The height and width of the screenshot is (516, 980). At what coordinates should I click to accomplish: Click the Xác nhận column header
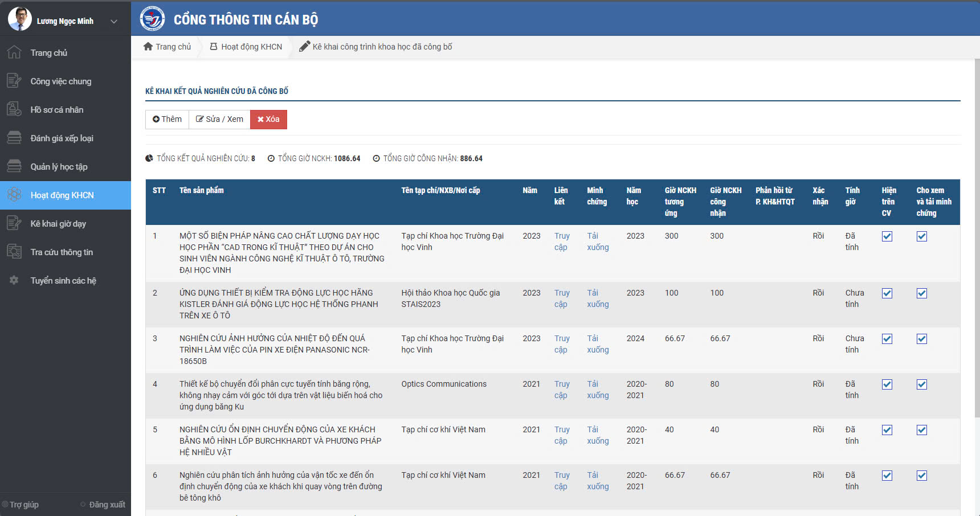[820, 196]
